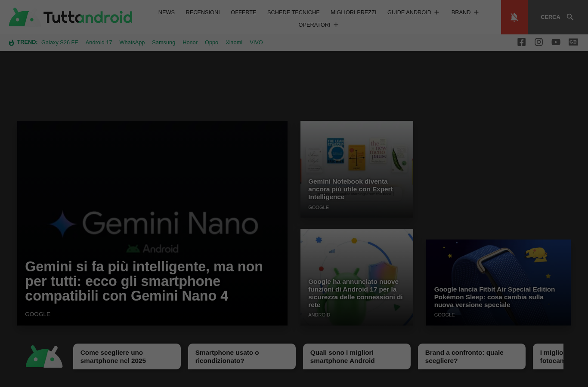Open Gemini Notebook Expert Intelligence article

coord(350,189)
